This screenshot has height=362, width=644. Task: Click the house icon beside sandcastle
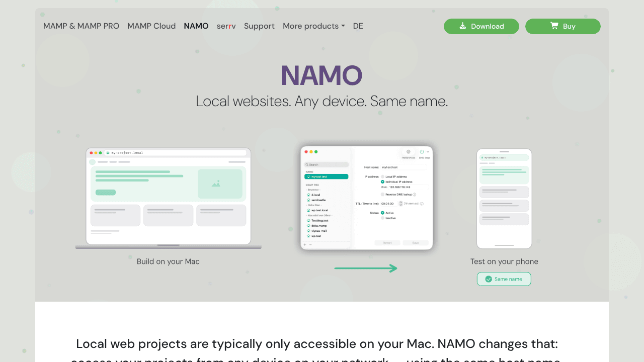click(x=308, y=200)
